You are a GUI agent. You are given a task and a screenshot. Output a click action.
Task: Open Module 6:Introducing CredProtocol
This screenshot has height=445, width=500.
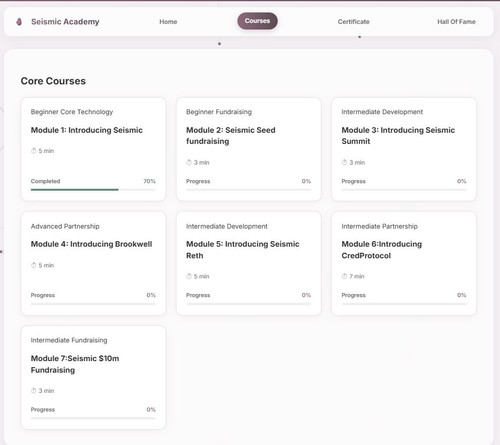[404, 263]
